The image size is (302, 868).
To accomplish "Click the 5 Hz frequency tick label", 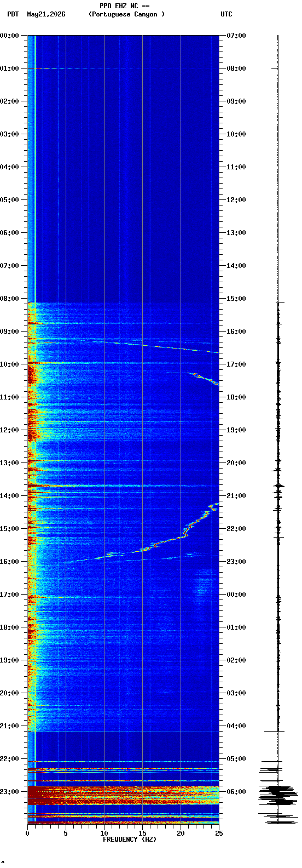I will coord(66,833).
